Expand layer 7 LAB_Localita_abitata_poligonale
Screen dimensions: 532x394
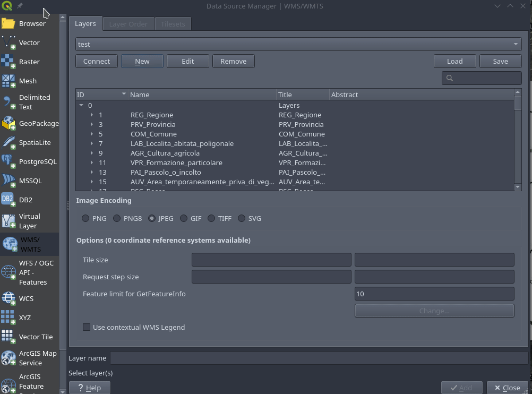pyautogui.click(x=92, y=143)
